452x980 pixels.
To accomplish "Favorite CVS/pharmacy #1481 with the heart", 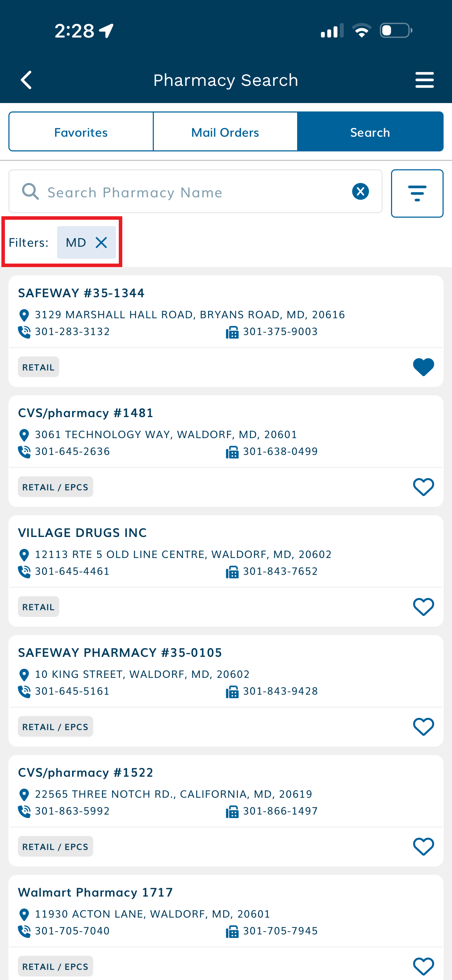I will [423, 487].
